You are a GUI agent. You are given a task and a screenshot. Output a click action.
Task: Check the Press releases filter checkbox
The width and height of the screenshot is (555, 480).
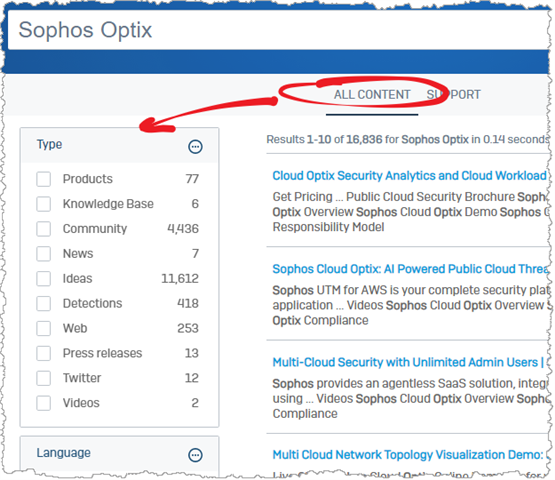(x=44, y=353)
